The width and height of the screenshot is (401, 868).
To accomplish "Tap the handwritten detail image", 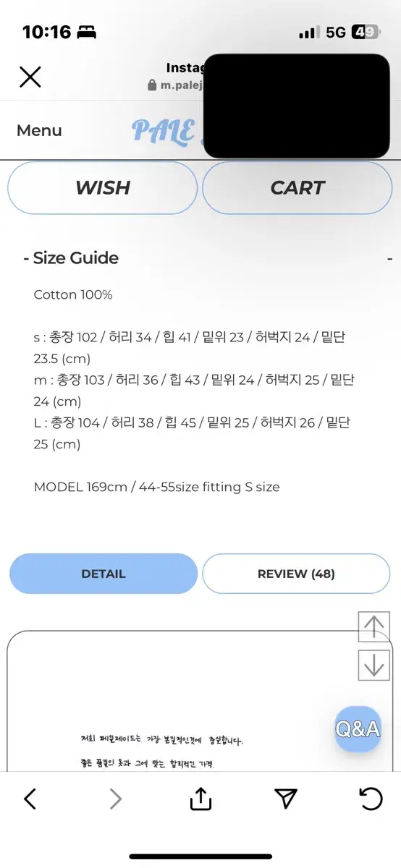I will coord(164,751).
